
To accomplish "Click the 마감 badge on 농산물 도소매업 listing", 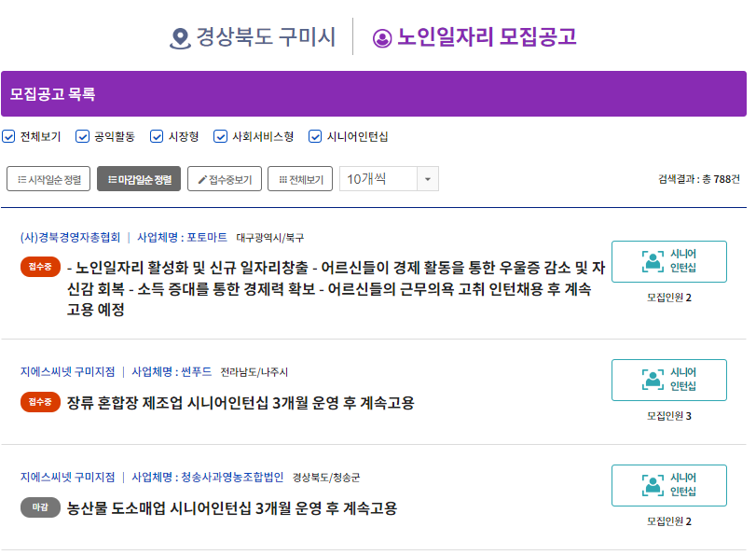I will (40, 507).
